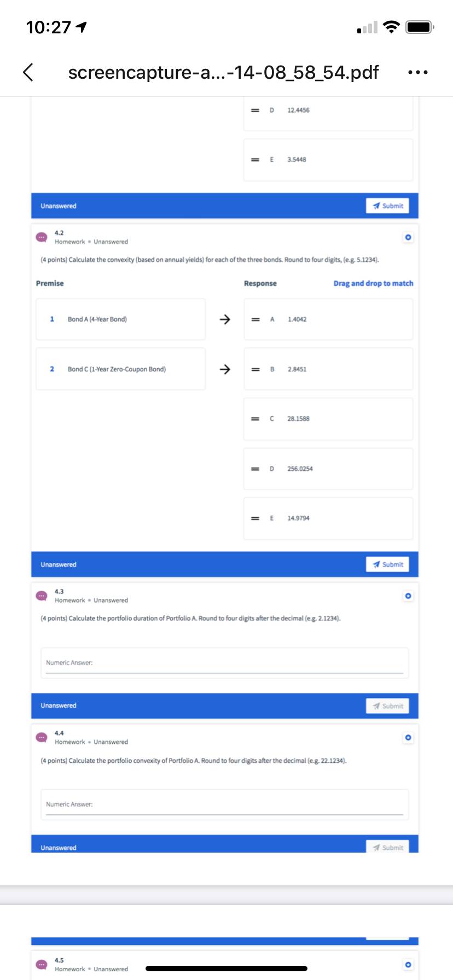The width and height of the screenshot is (453, 980).
Task: Submit the answer for question 4.2
Action: pyautogui.click(x=388, y=564)
